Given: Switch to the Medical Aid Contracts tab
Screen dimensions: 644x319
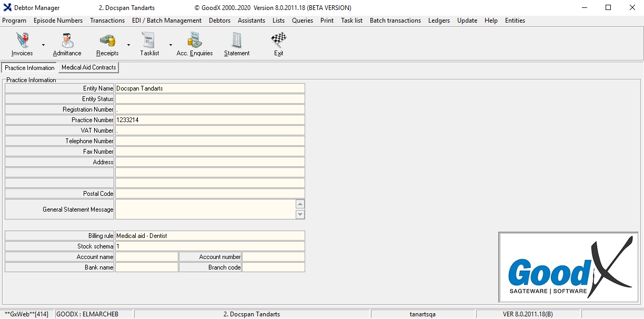Looking at the screenshot, I should (x=88, y=67).
